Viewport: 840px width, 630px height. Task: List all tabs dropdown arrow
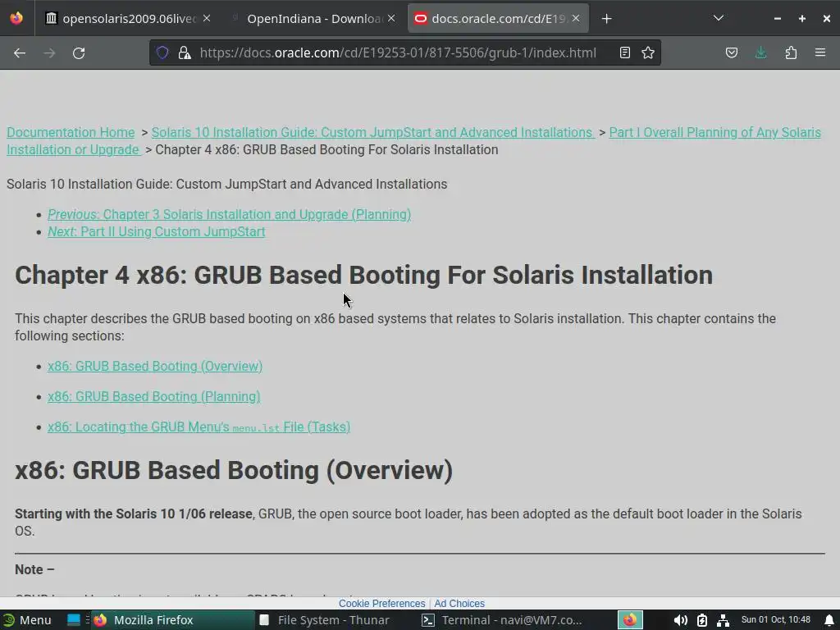tap(719, 18)
